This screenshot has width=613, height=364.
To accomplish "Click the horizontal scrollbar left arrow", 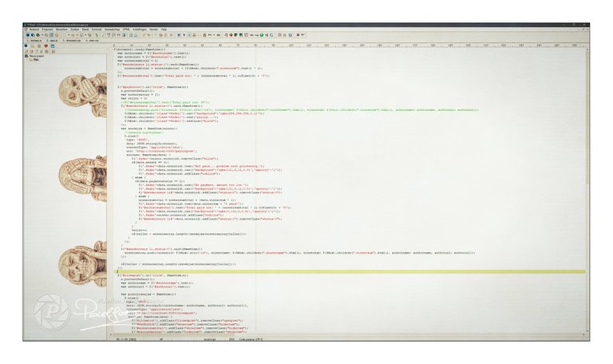I will coord(111,334).
